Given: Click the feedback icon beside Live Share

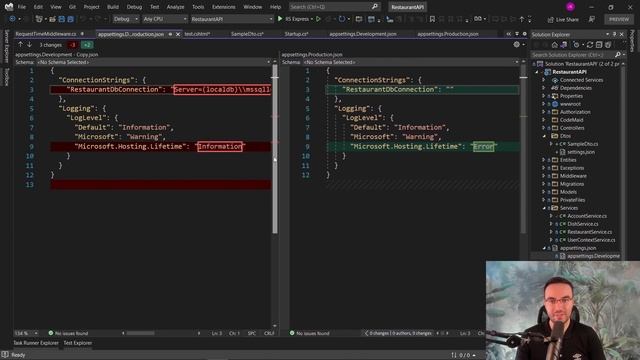Looking at the screenshot, I should click(591, 19).
